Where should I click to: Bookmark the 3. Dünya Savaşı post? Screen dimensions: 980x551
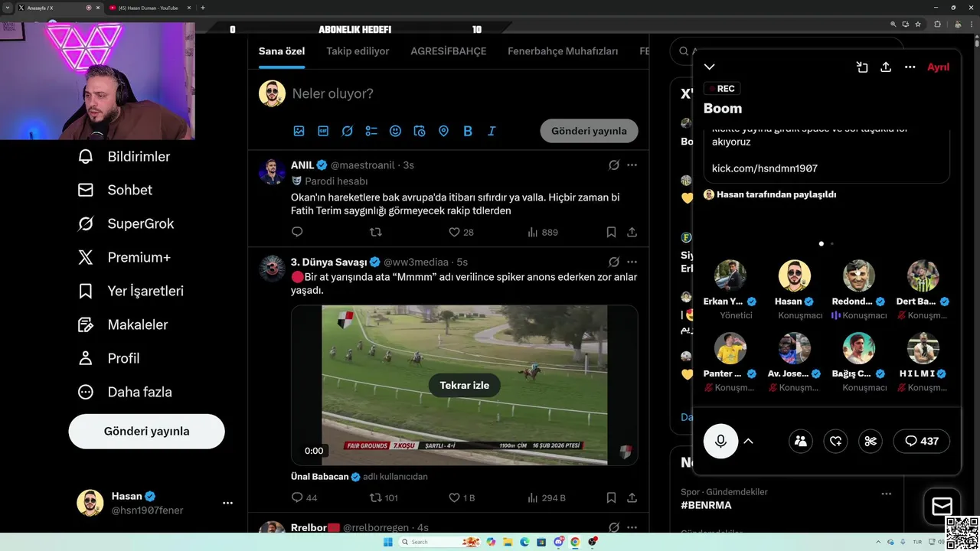(x=611, y=497)
